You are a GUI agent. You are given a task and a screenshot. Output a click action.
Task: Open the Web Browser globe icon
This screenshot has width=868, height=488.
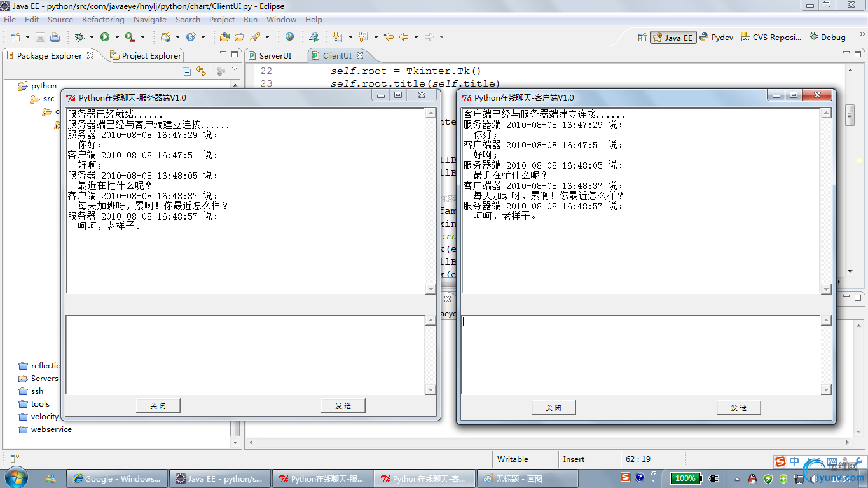point(289,38)
